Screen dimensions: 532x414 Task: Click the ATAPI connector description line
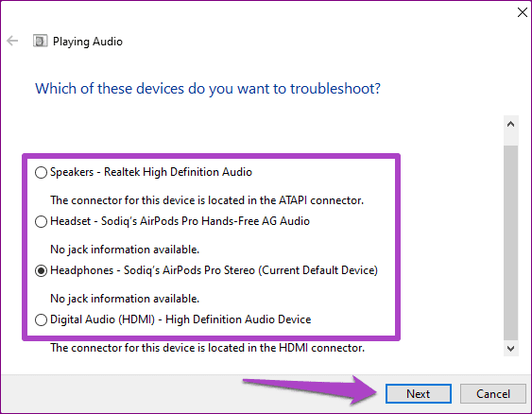click(x=207, y=200)
